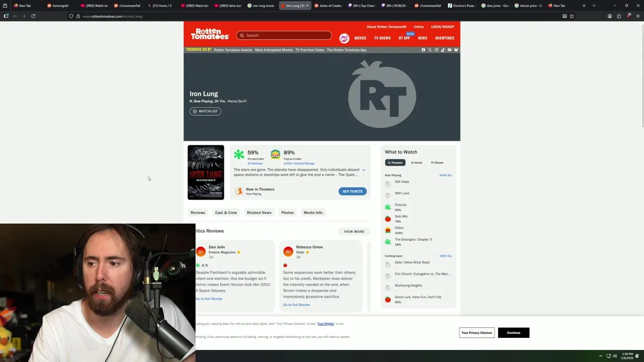Click Dan Jolin DJ avatar icon

(201, 251)
